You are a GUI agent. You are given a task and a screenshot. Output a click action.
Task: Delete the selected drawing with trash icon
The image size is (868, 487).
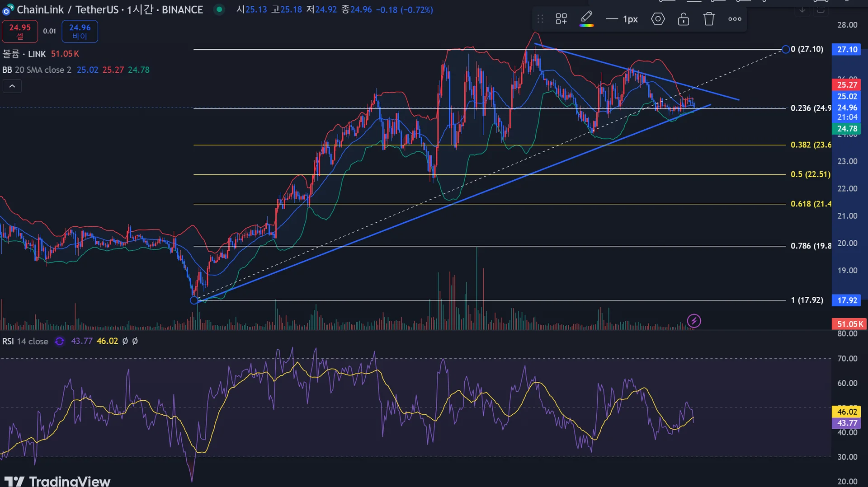tap(708, 19)
